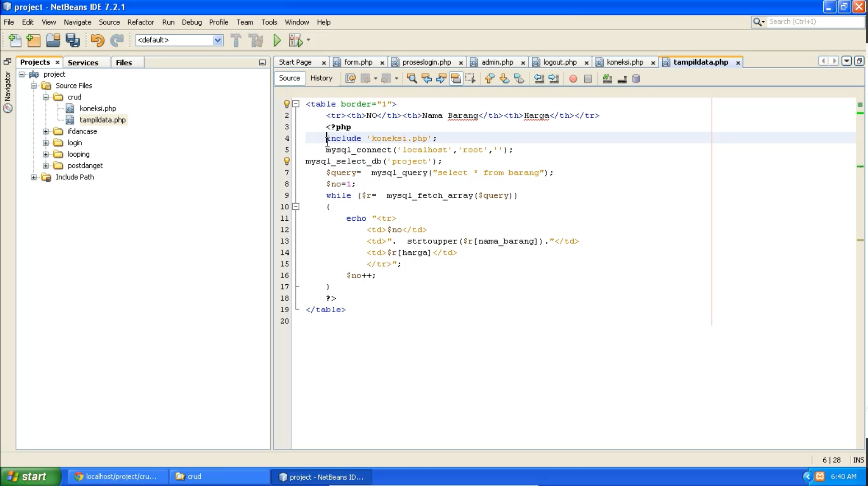The image size is (868, 486).
Task: Select the Find in editor magnifier icon
Action: (412, 79)
